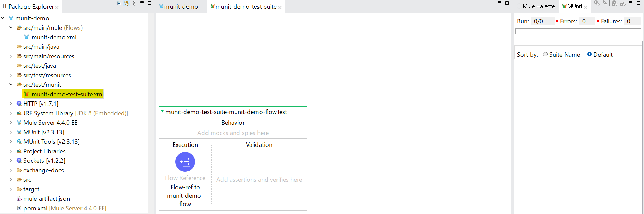Click the Add mocks and spies placeholder
The width and height of the screenshot is (644, 214).
tap(233, 133)
